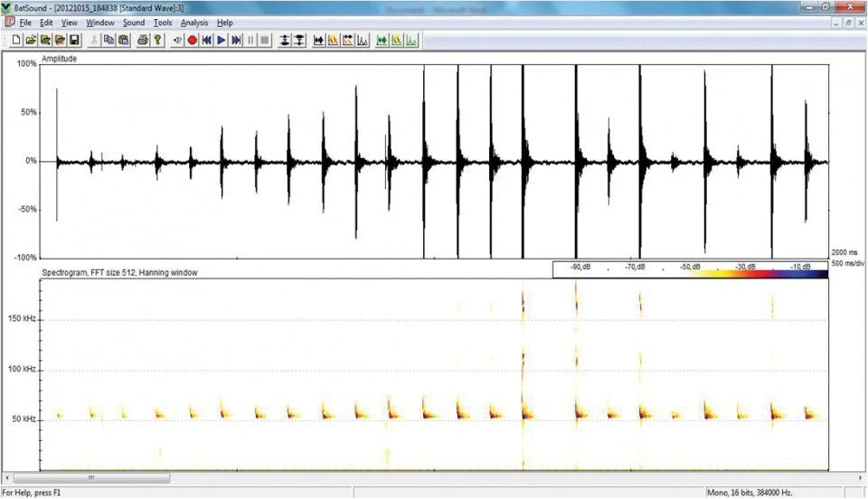Click the Pause playback icon
Image resolution: width=868 pixels, height=499 pixels.
[250, 40]
